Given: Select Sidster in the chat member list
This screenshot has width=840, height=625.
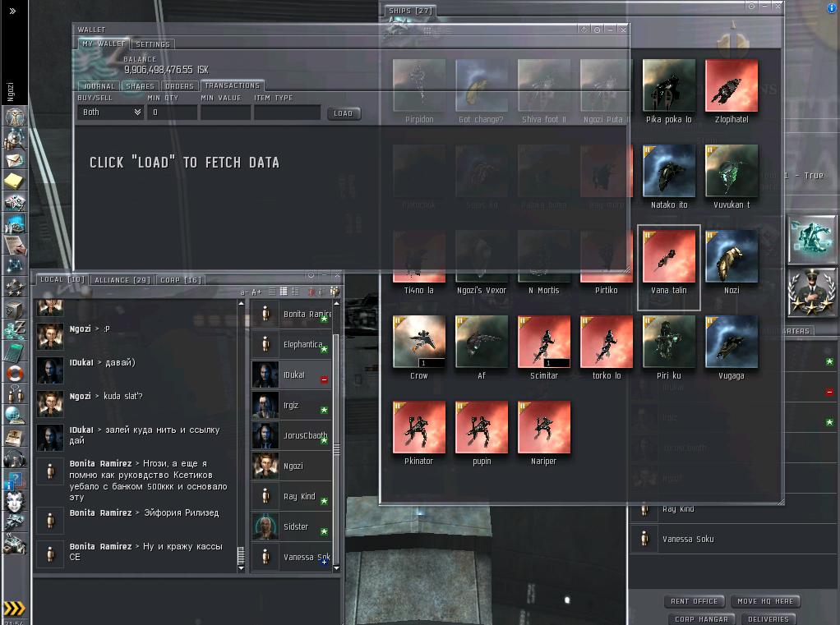Looking at the screenshot, I should tap(292, 526).
